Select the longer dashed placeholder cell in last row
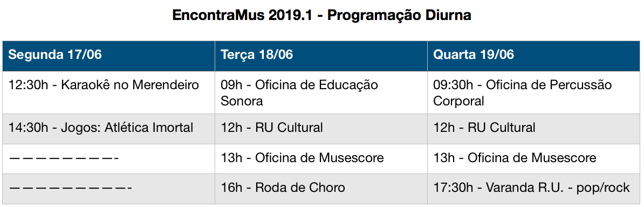 pyautogui.click(x=109, y=189)
